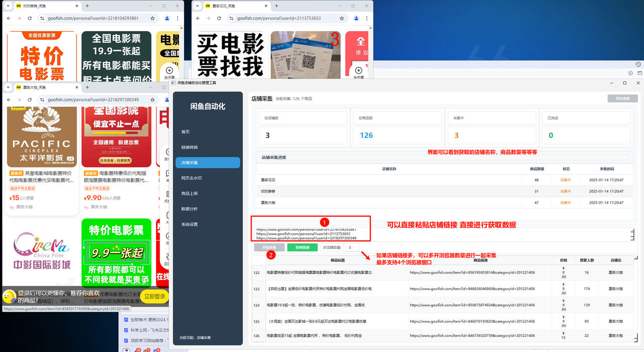Click the 导出表格 button
This screenshot has height=352, width=644.
point(623,99)
